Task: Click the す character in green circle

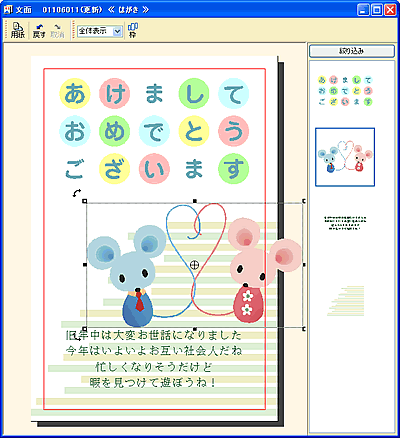Action: click(234, 169)
